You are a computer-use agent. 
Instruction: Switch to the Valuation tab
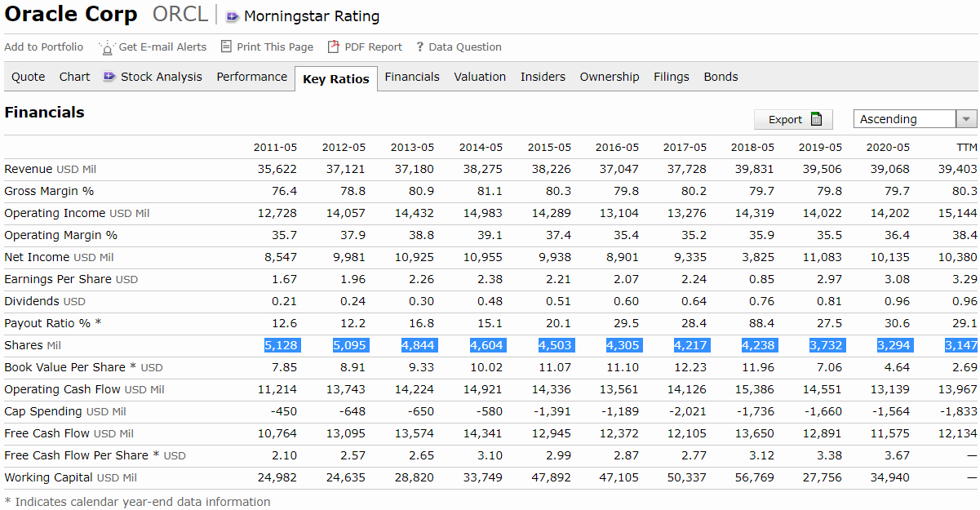(480, 77)
